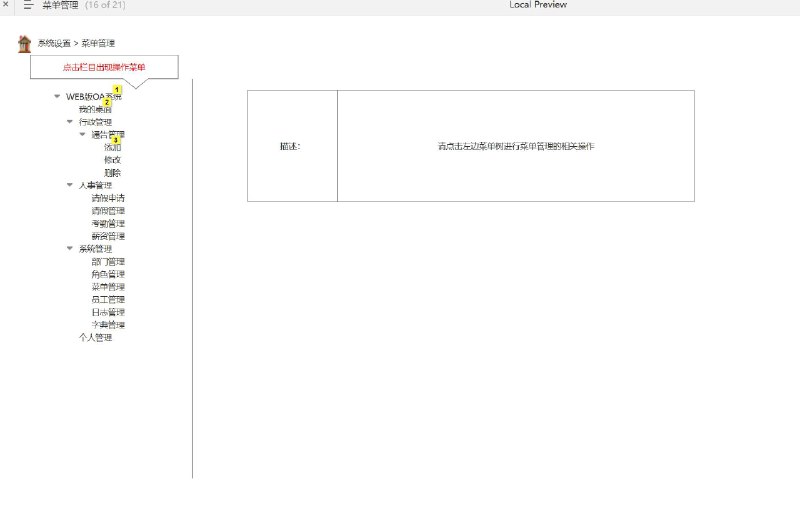Click the red 点击栏目出现操作菜单 tooltip
The image size is (800, 526).
click(104, 67)
